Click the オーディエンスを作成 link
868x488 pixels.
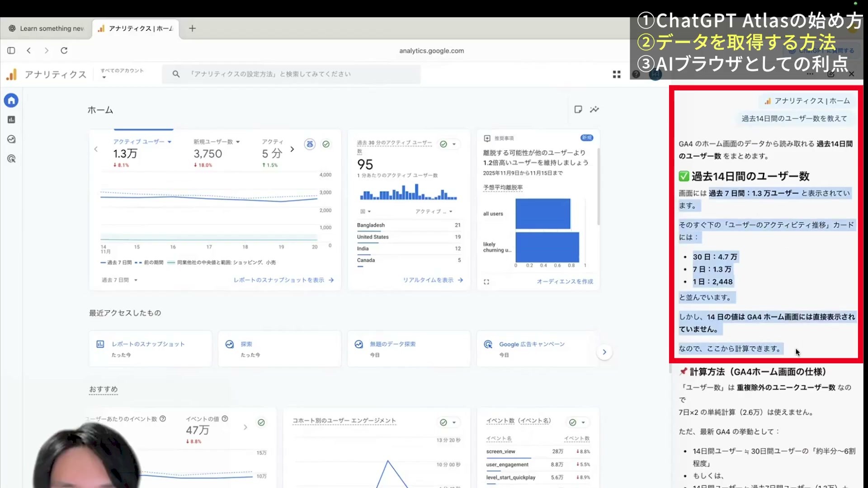click(x=565, y=282)
